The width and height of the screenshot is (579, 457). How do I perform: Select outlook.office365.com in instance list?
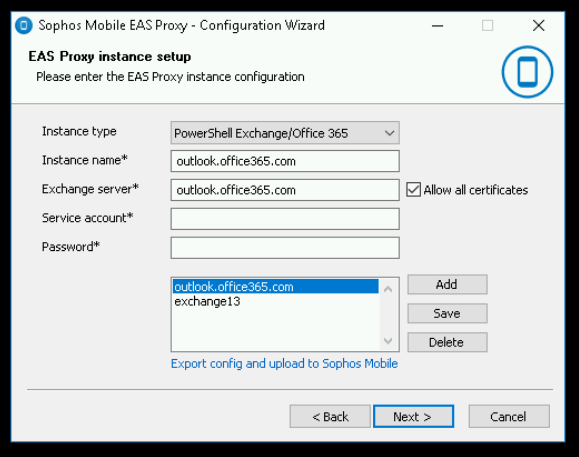pos(275,286)
